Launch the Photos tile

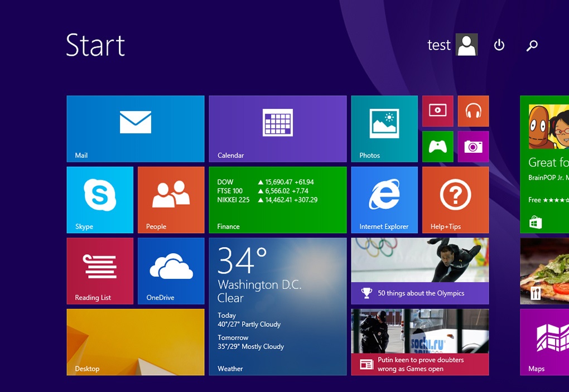pos(384,129)
